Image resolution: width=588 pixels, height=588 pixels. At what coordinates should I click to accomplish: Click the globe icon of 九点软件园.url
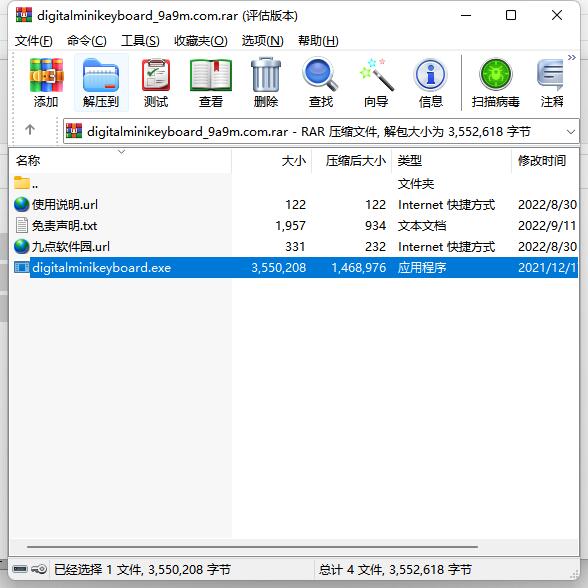[x=21, y=246]
